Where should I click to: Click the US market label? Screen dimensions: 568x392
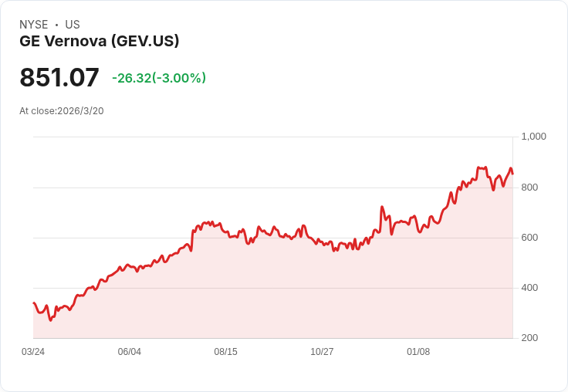click(x=73, y=25)
